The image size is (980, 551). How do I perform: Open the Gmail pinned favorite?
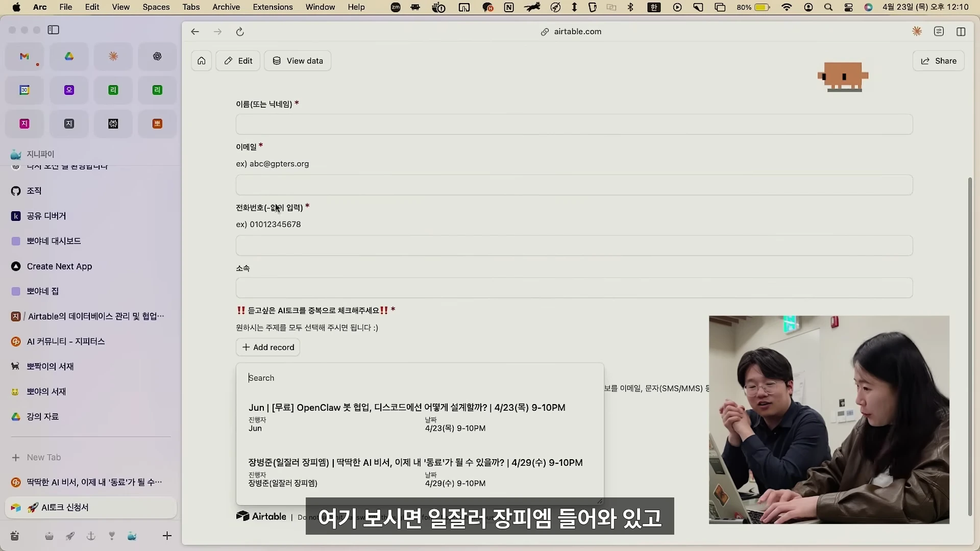click(24, 57)
